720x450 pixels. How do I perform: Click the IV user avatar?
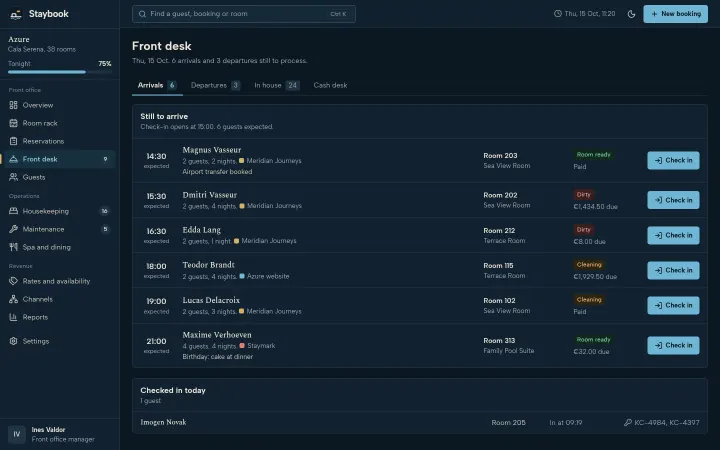pyautogui.click(x=17, y=434)
